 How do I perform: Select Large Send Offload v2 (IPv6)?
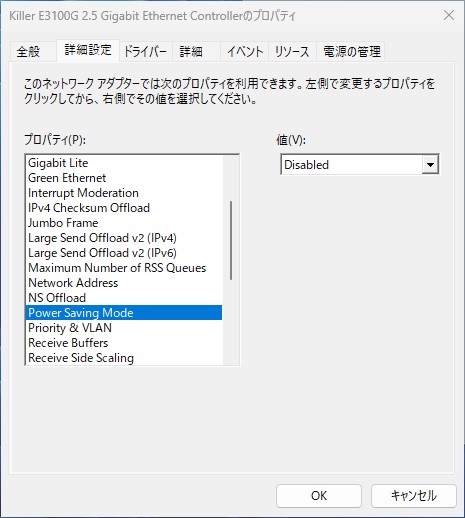(124, 253)
